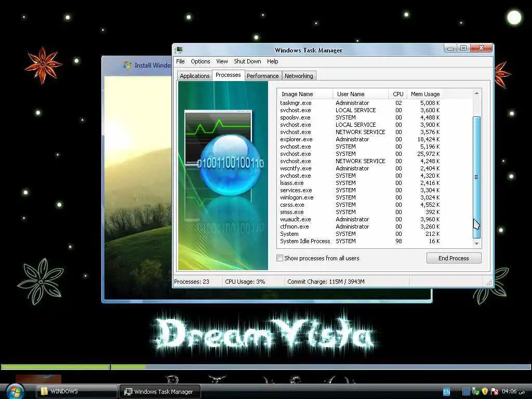This screenshot has height=399, width=532.
Task: Switch to the Performance tab
Action: point(262,76)
